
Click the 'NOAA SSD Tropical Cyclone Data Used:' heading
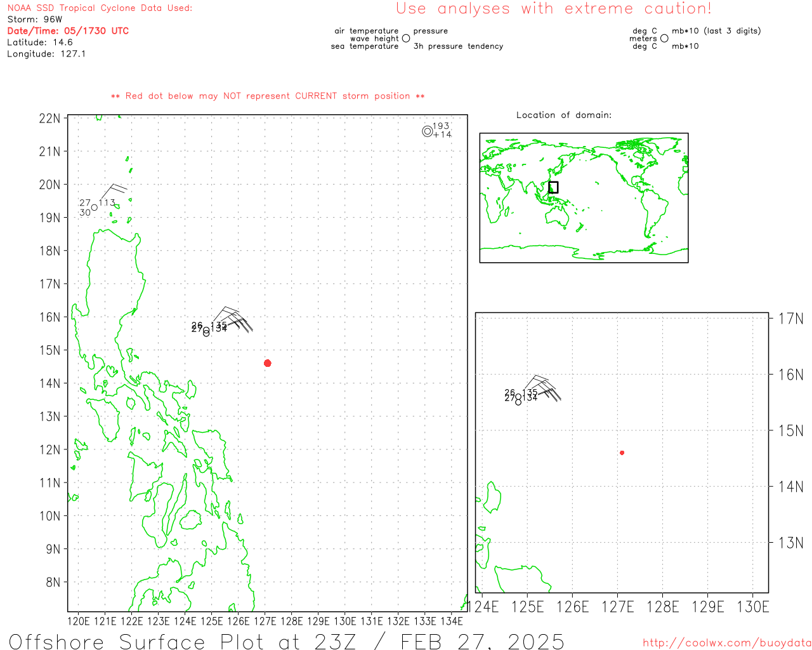100,8
